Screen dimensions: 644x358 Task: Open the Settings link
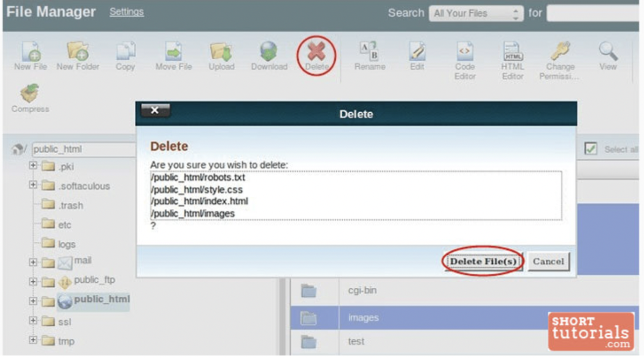pyautogui.click(x=127, y=12)
